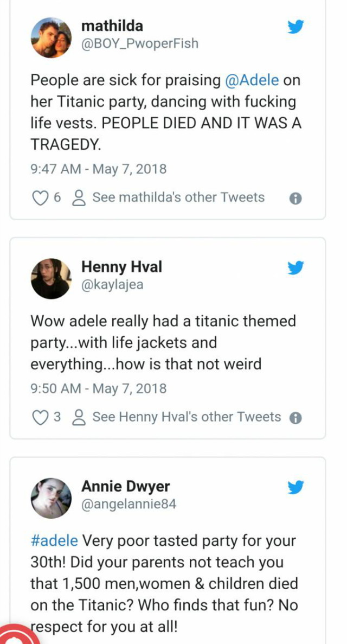Click Twitter bird icon on mathilda's tweet

(295, 27)
